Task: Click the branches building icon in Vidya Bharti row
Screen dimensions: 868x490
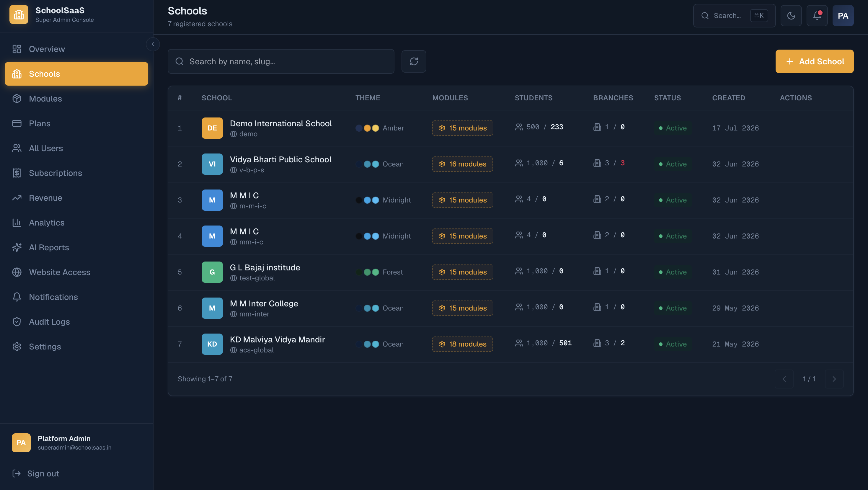Action: pyautogui.click(x=597, y=163)
